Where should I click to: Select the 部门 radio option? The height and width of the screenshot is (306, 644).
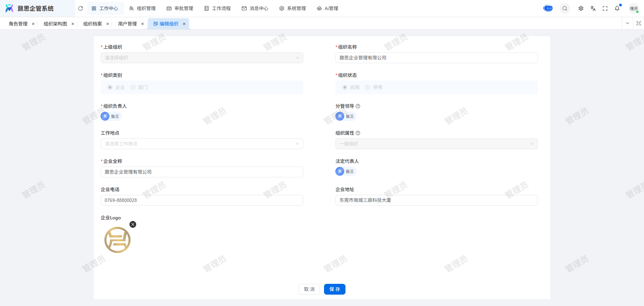click(x=133, y=87)
